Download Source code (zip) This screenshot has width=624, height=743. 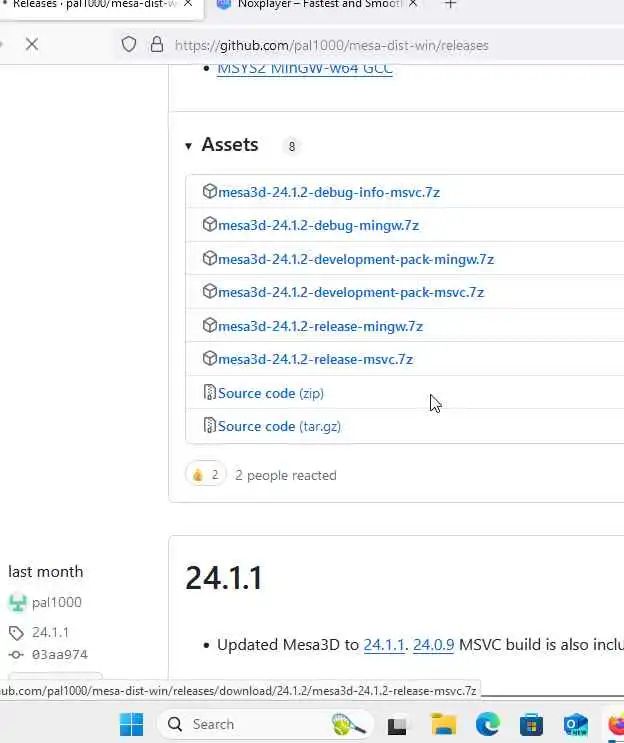coord(271,393)
